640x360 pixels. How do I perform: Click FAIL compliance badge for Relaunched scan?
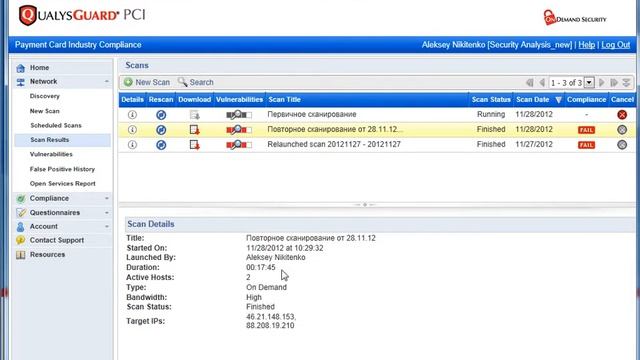587,145
